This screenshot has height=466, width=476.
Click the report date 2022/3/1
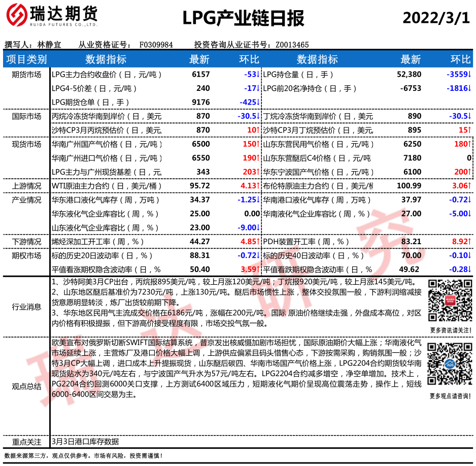[436, 18]
